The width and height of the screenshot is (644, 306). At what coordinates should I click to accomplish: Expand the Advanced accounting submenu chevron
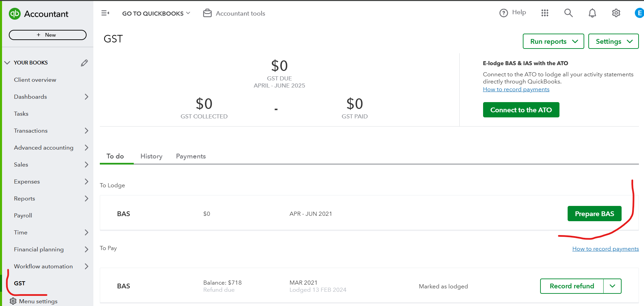tap(86, 148)
